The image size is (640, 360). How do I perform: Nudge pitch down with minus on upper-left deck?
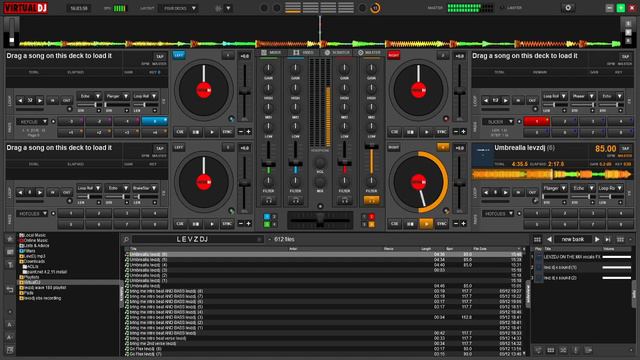(x=240, y=132)
